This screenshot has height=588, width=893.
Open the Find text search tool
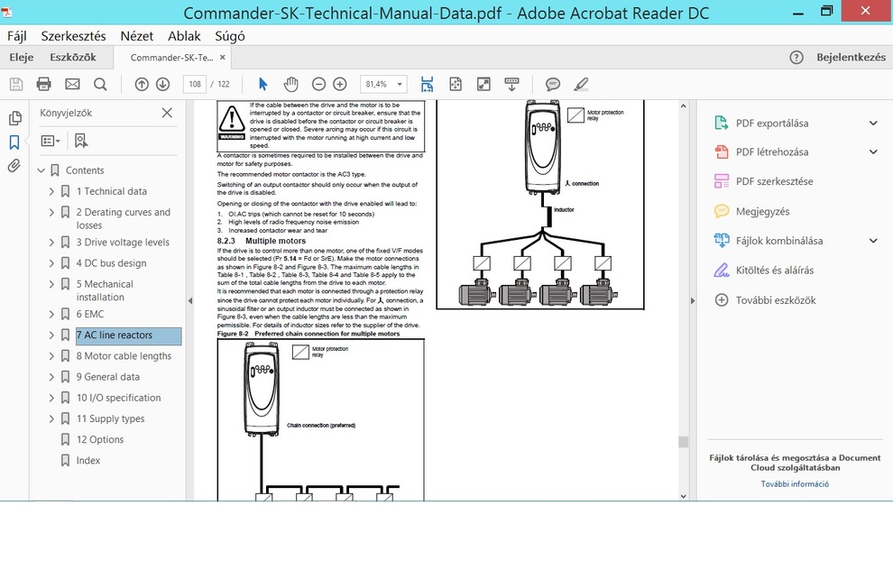tap(100, 84)
